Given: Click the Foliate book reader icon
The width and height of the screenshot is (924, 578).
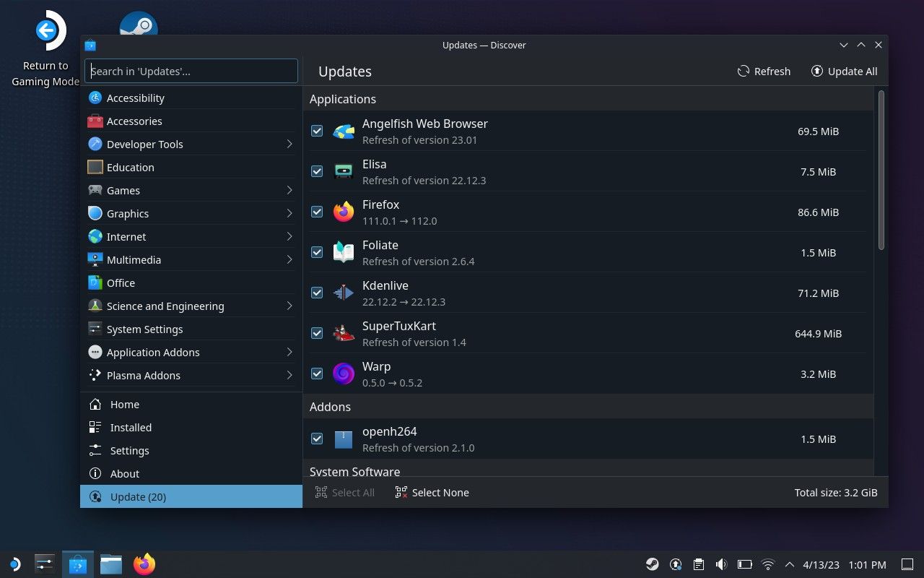Looking at the screenshot, I should point(344,253).
